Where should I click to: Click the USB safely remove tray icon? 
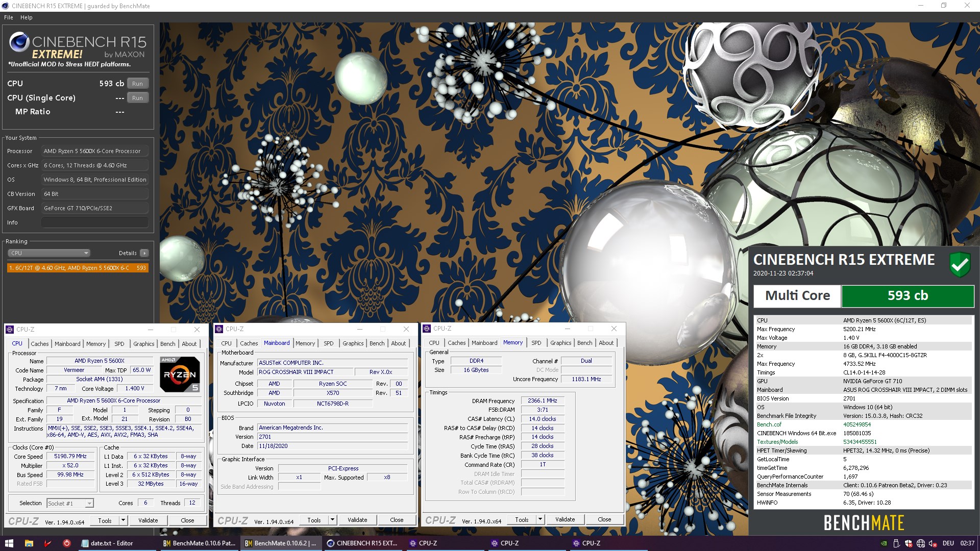896,543
